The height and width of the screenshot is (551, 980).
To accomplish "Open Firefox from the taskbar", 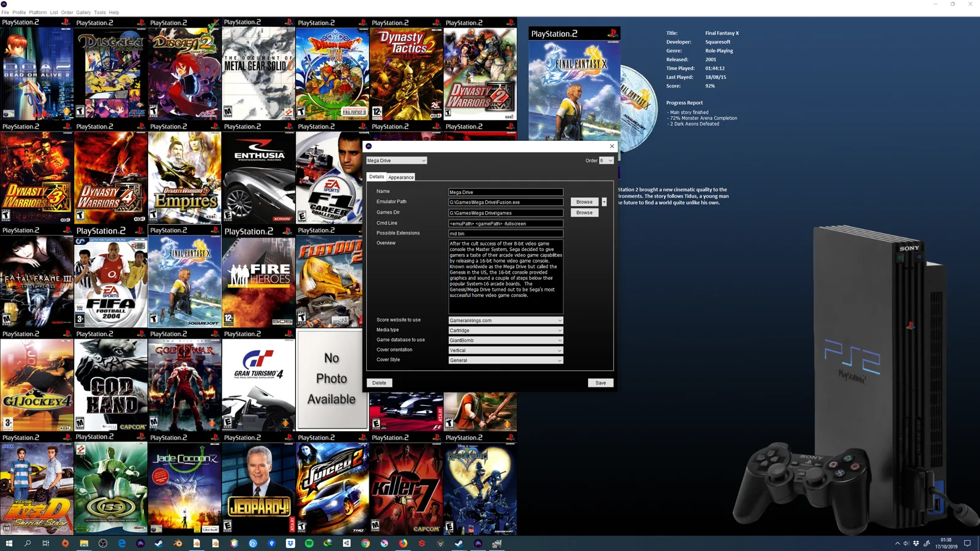I will [x=403, y=543].
